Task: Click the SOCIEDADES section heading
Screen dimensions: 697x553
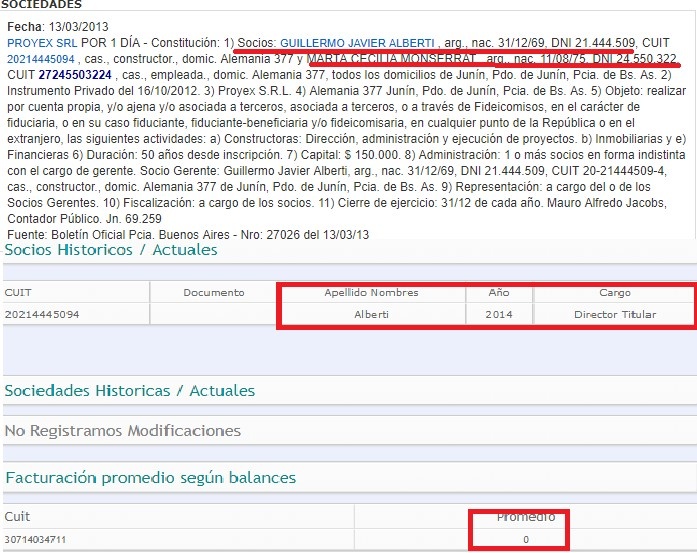Action: click(41, 4)
